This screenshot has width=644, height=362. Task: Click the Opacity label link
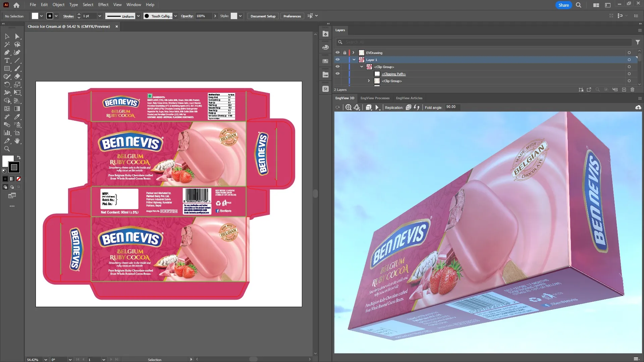187,16
